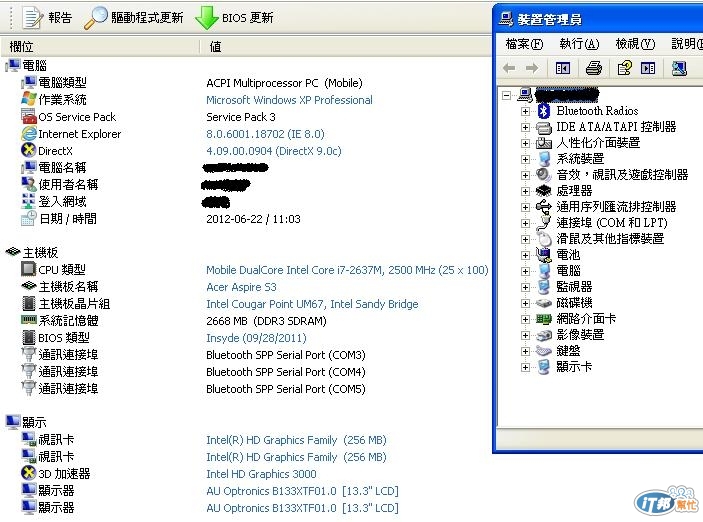Viewport: 703px width, 522px height.
Task: Click the show/hide console tree icon
Action: point(562,68)
